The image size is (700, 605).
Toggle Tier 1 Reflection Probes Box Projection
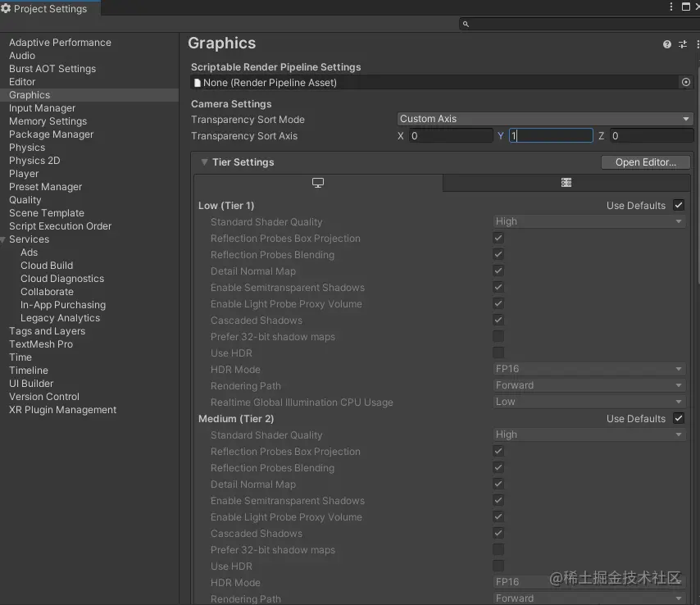click(x=498, y=238)
